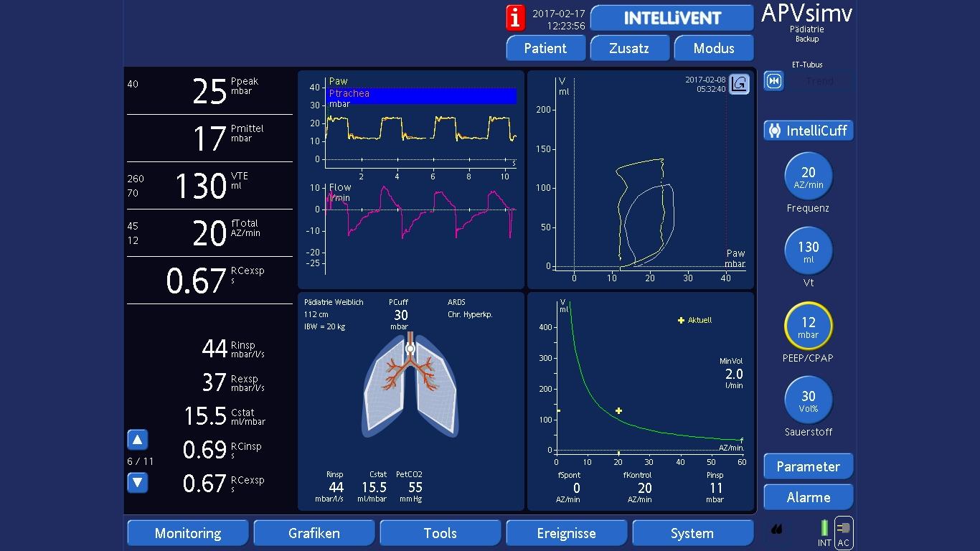Click the RCinsp 0.69 s value

[x=222, y=450]
